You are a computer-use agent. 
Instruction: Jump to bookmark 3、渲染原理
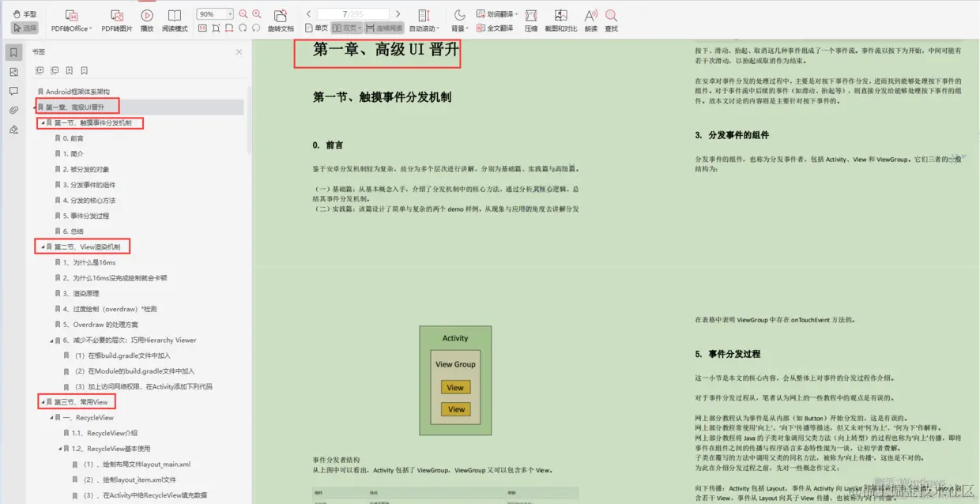79,293
